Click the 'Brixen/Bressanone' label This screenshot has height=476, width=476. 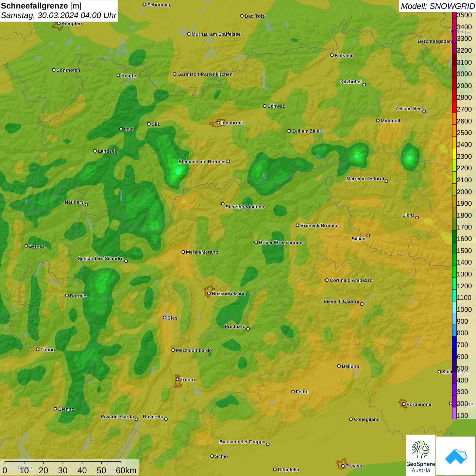click(x=280, y=242)
